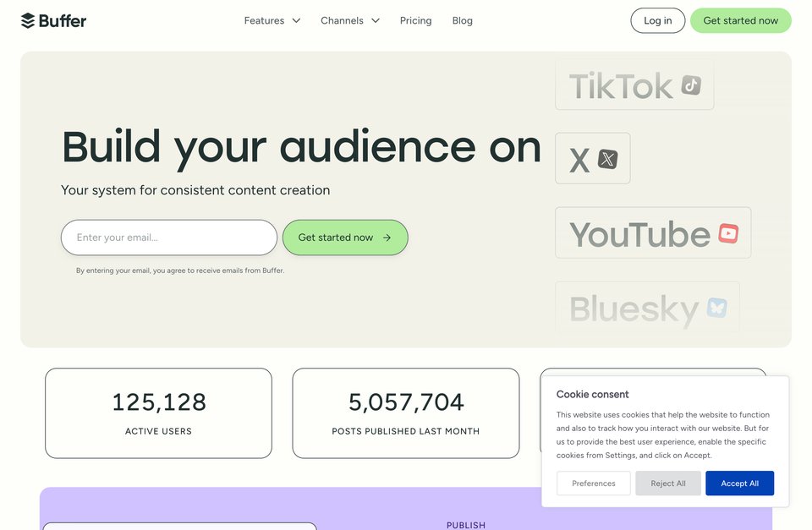This screenshot has height=530, width=812.
Task: Accept All cookies
Action: [739, 484]
